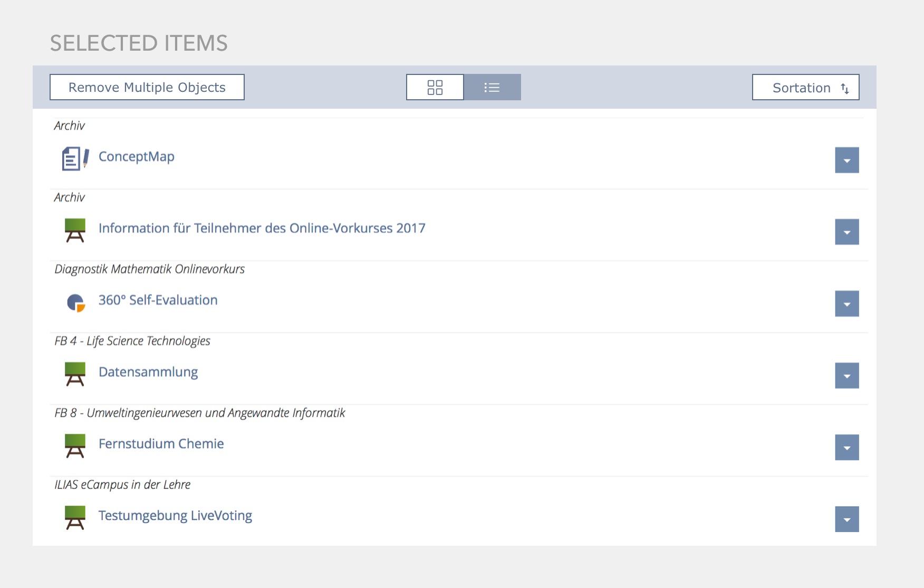Click the Testumgebung LiveVoting blackboard icon
Screen dimensions: 924x588
tap(75, 517)
